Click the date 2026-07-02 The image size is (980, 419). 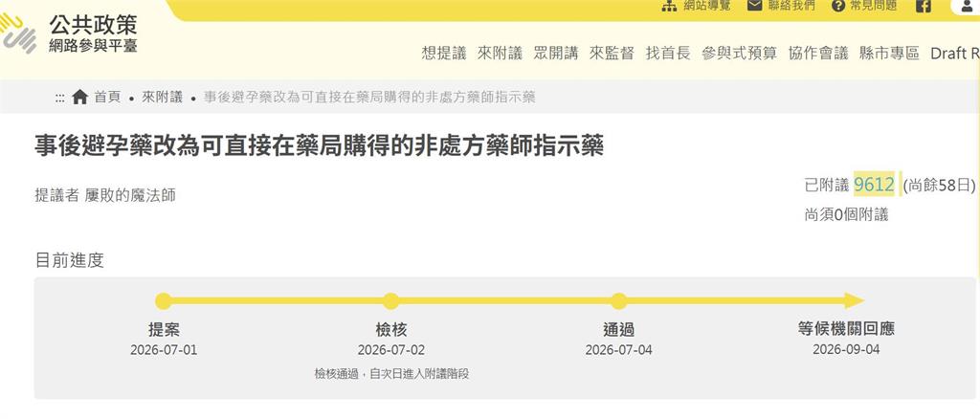tap(391, 350)
